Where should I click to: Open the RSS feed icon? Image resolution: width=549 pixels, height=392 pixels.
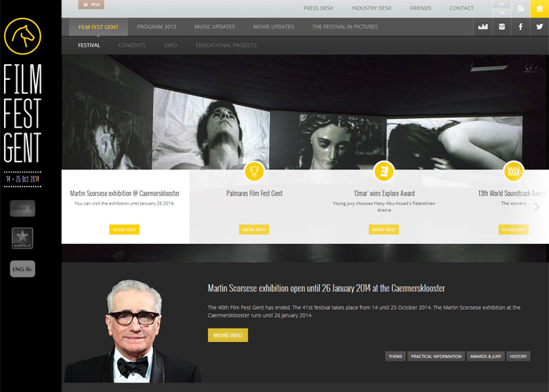(x=521, y=9)
